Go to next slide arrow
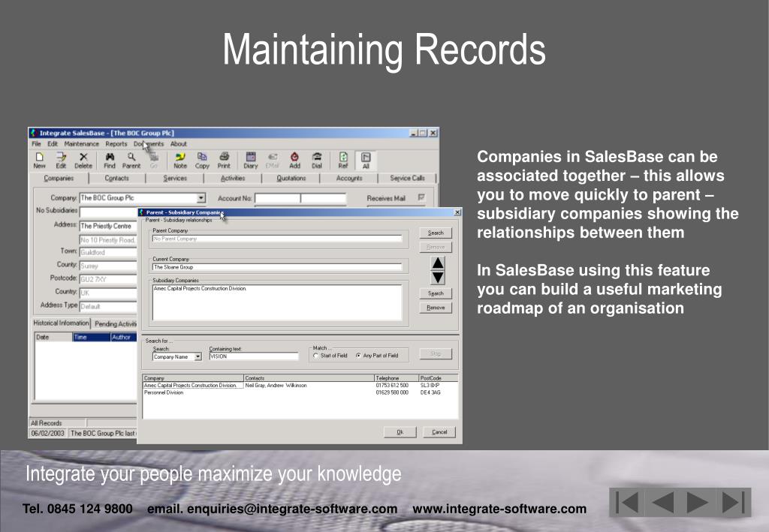The width and height of the screenshot is (769, 532). coord(698,502)
